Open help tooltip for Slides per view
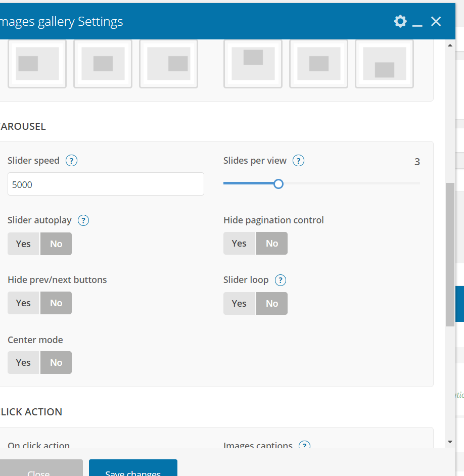This screenshot has width=464, height=476. click(298, 161)
